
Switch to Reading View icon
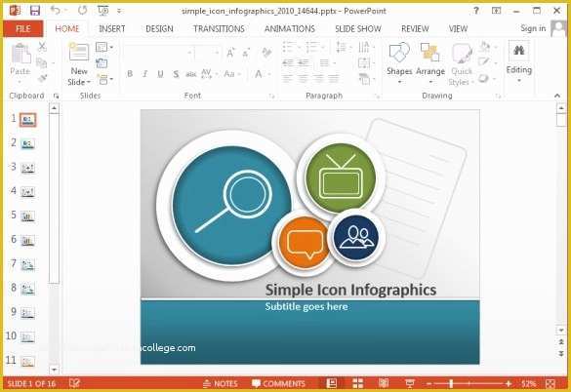(x=384, y=383)
